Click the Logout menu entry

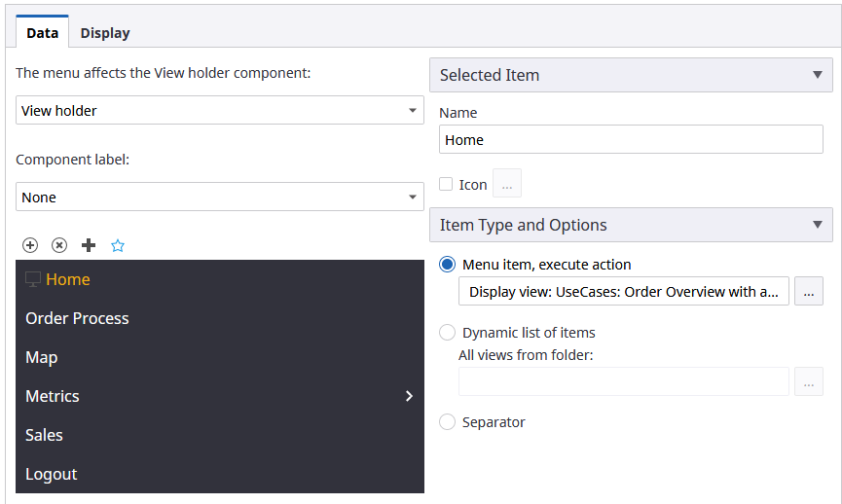coord(52,474)
